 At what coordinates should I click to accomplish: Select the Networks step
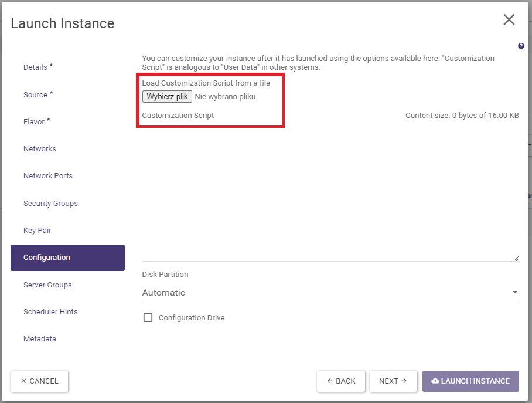tap(40, 149)
